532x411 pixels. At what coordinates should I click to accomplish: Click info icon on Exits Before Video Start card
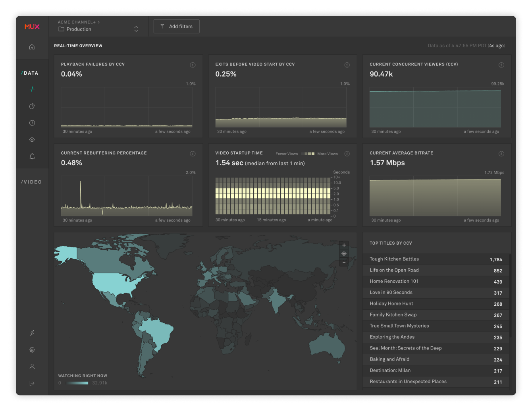click(x=347, y=65)
